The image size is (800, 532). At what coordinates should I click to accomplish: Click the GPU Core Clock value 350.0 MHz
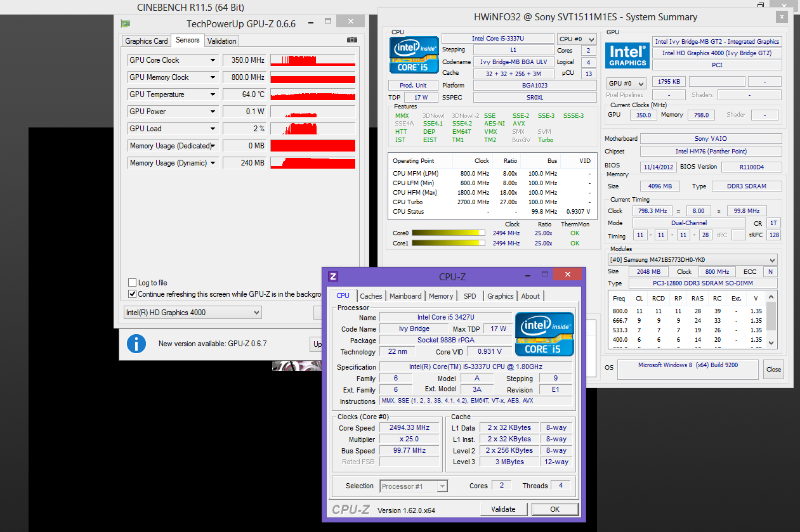244,60
